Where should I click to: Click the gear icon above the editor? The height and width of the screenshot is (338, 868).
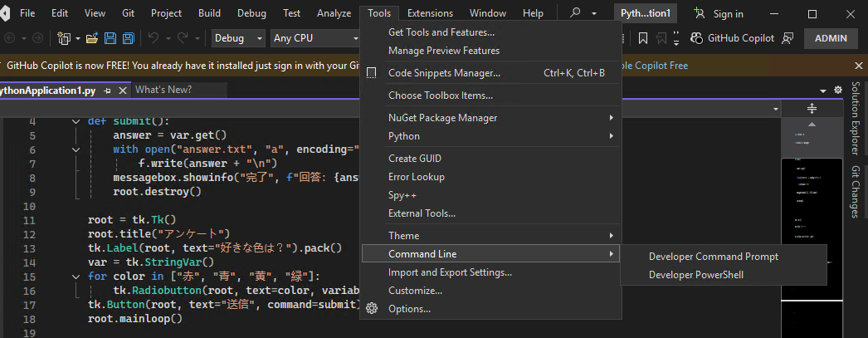838,90
